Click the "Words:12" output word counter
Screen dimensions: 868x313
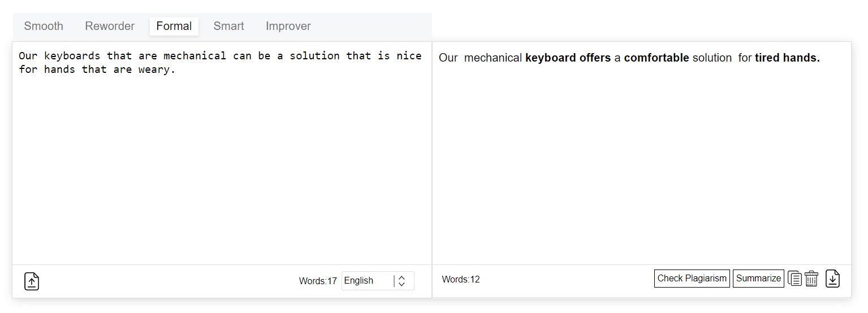click(461, 279)
